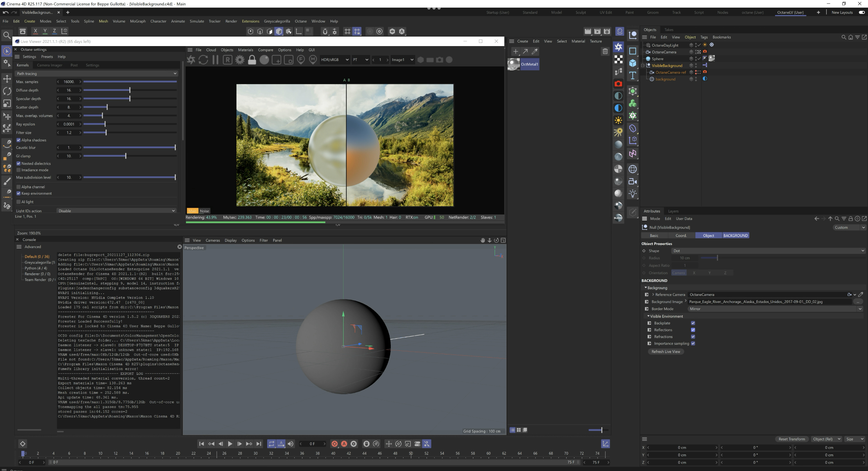This screenshot has width=868, height=471.
Task: Click the pick focus (F) icon
Action: tap(301, 60)
